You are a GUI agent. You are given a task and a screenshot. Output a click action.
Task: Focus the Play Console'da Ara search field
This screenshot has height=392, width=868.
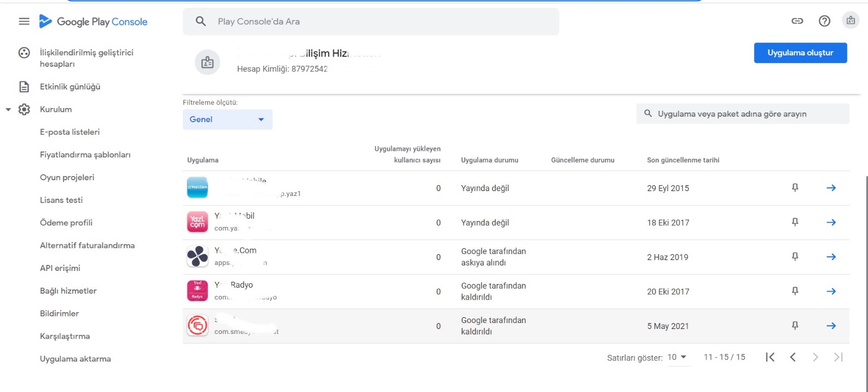pos(371,22)
